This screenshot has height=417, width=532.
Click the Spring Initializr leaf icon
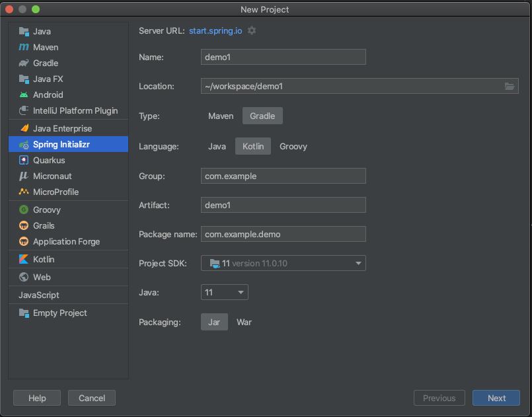tap(24, 145)
